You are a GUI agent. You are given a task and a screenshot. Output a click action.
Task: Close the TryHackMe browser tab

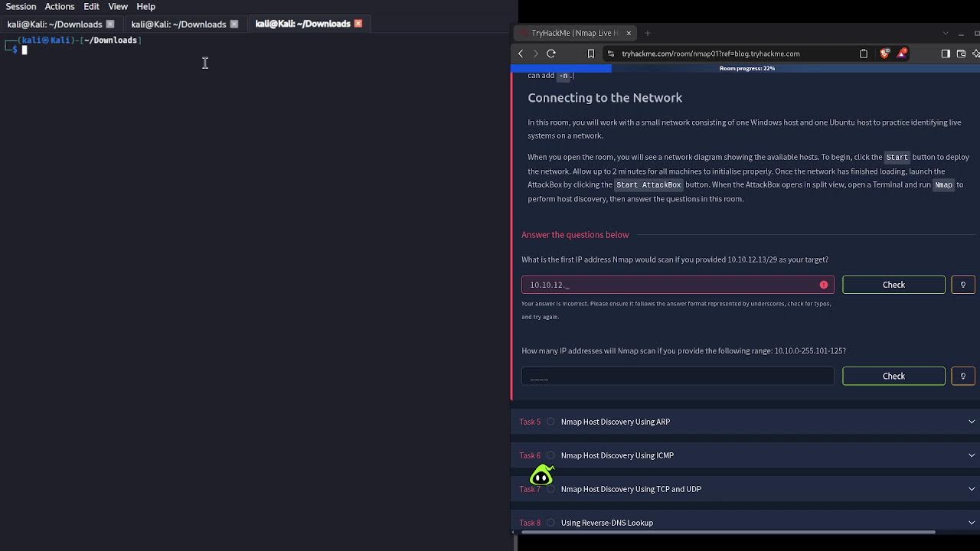point(629,33)
